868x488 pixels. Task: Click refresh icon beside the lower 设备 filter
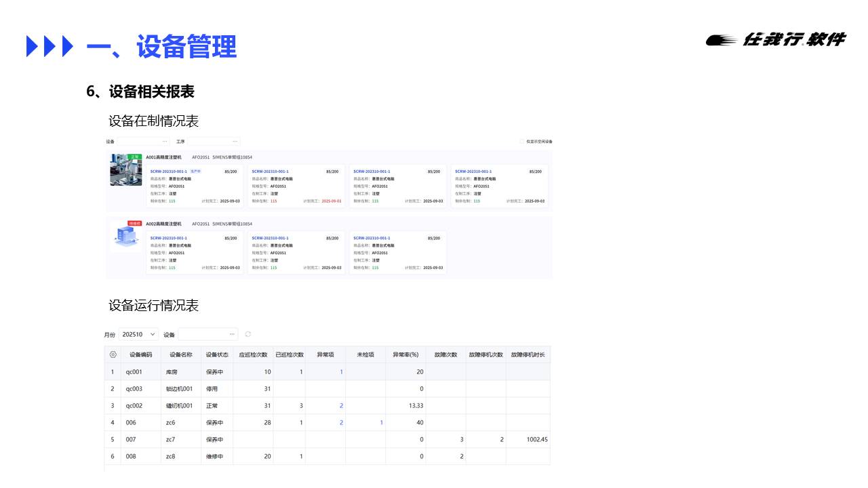[248, 334]
